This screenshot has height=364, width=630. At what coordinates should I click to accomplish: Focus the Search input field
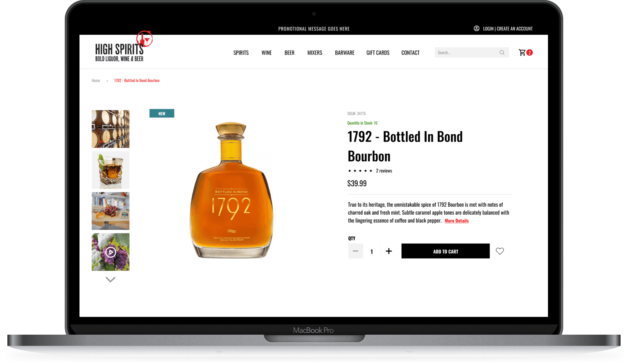coord(467,53)
